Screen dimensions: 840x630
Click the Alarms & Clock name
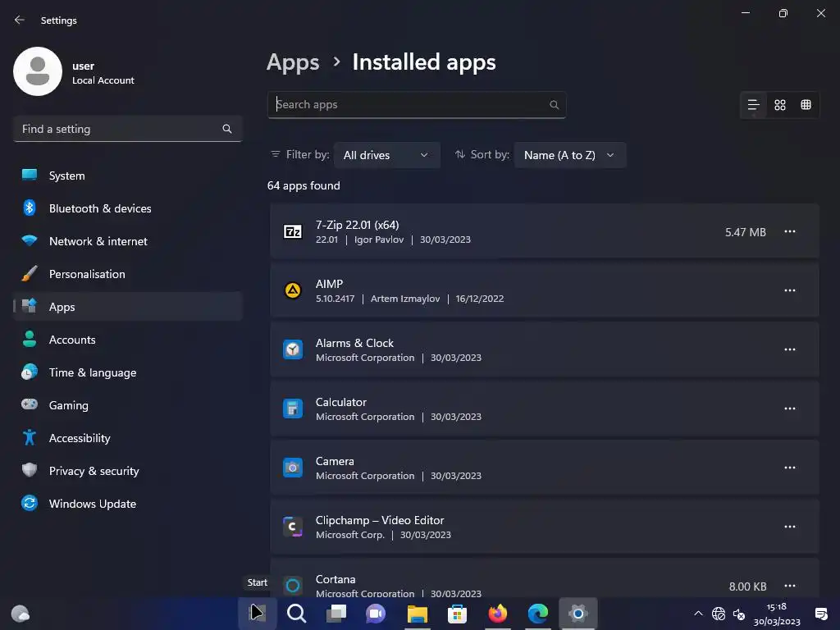click(354, 343)
